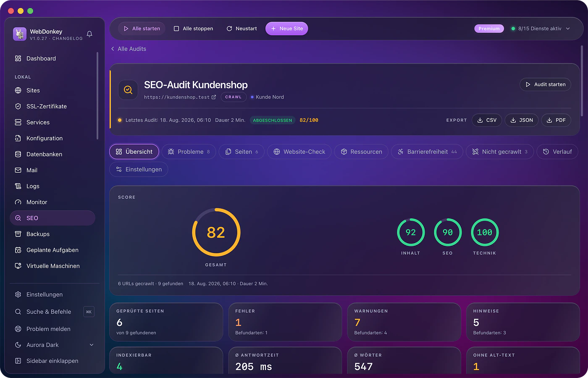This screenshot has width=588, height=378.
Task: Open SSL-Zertifikate section
Action: [52, 106]
